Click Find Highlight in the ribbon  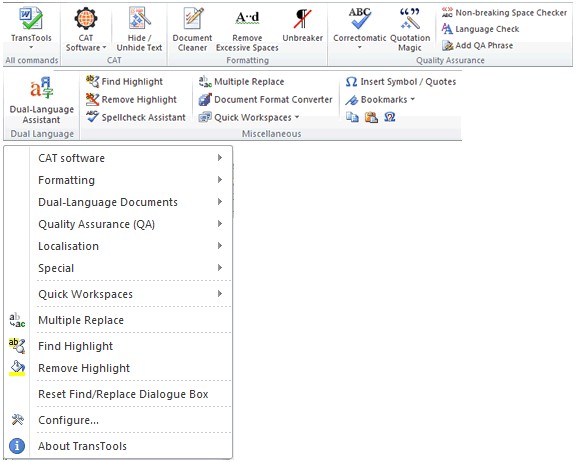[124, 81]
